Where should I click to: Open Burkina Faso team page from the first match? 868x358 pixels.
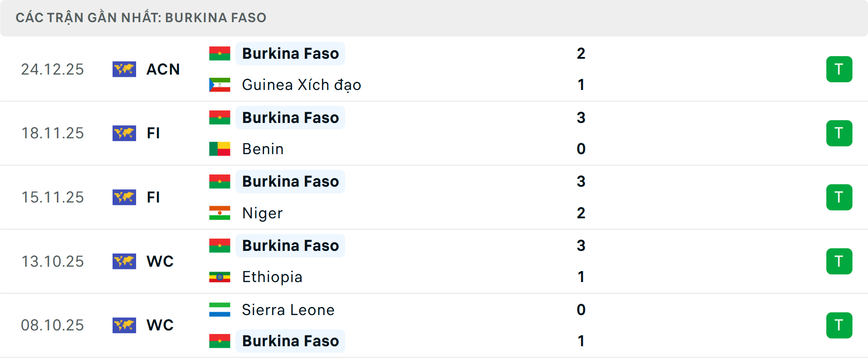290,53
